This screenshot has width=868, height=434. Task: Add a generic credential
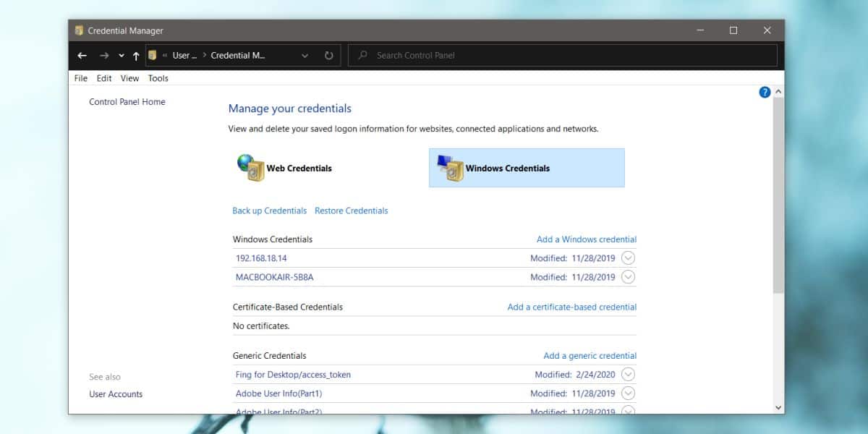click(x=590, y=356)
